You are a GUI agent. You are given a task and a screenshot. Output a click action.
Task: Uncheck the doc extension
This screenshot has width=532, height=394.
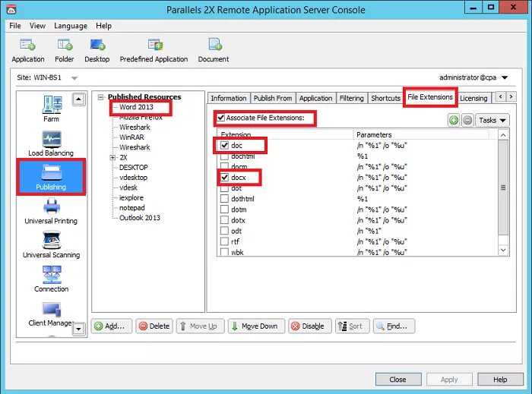pos(224,145)
